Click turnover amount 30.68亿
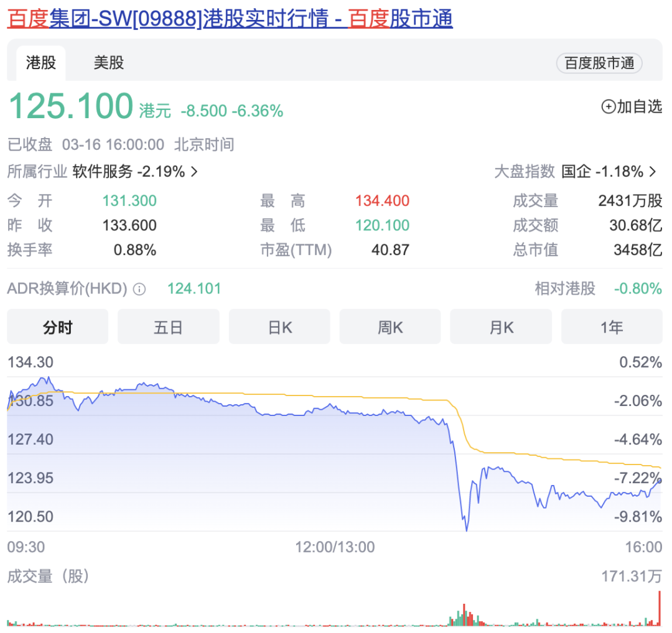 pos(635,225)
